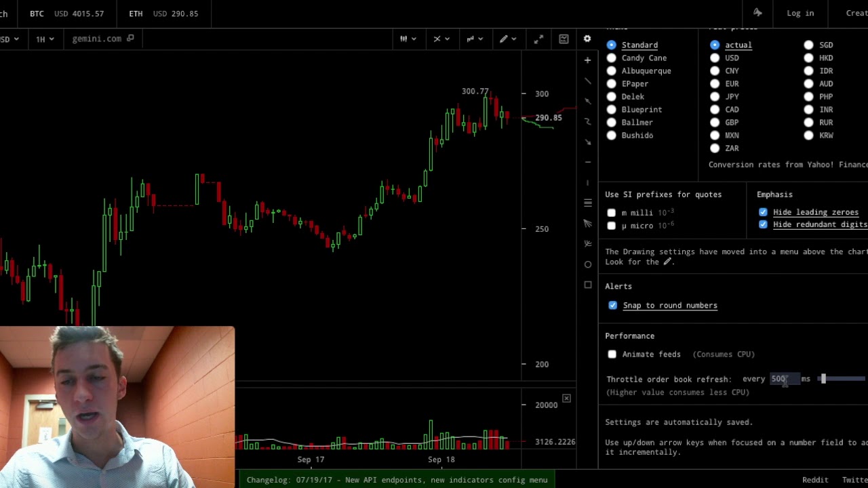This screenshot has width=868, height=488.
Task: Close the volume indicator panel
Action: 566,399
